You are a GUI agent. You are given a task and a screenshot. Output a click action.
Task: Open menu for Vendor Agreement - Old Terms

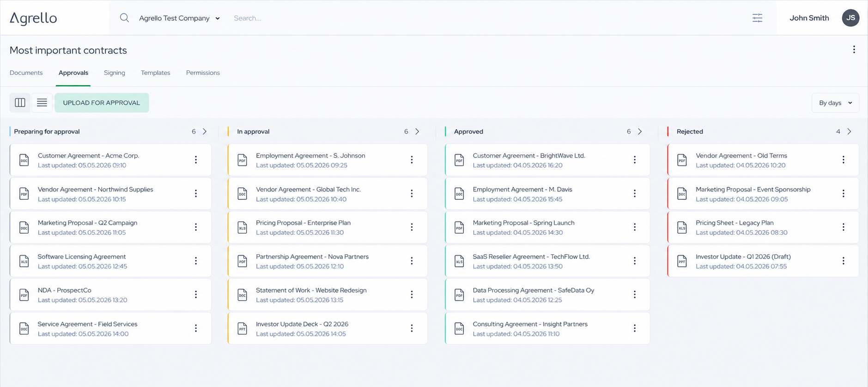(x=844, y=160)
